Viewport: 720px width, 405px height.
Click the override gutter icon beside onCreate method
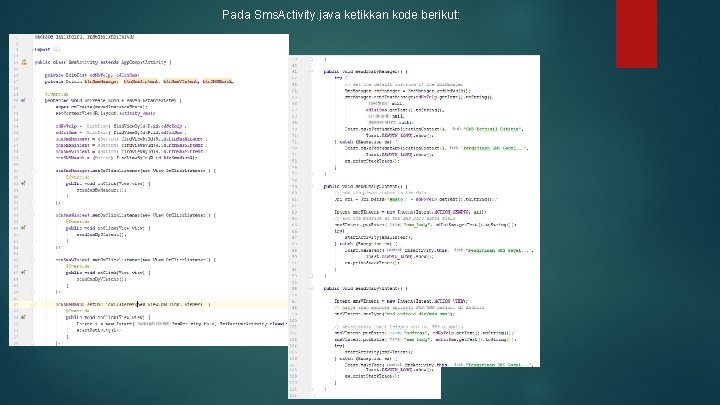click(23, 100)
